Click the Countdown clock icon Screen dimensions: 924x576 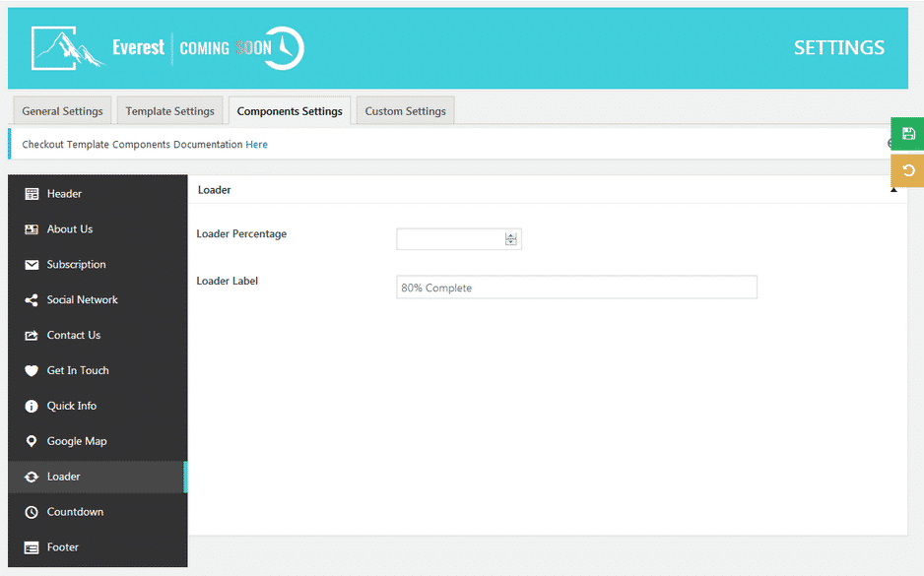pyautogui.click(x=32, y=512)
